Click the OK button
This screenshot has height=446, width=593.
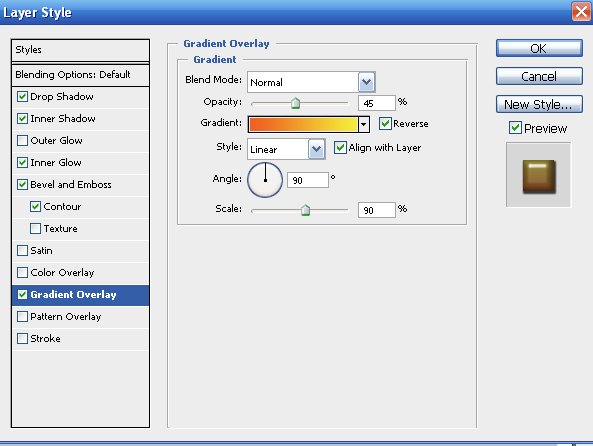[x=539, y=48]
